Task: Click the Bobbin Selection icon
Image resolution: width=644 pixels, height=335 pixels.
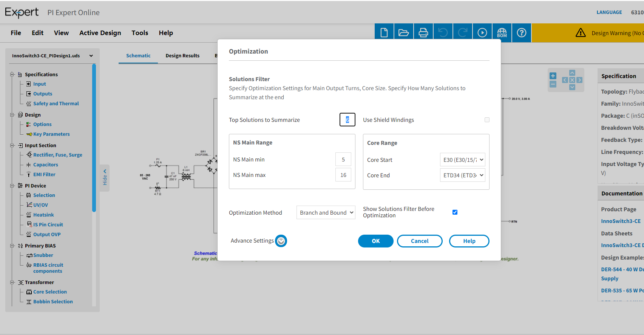Action: pos(29,302)
